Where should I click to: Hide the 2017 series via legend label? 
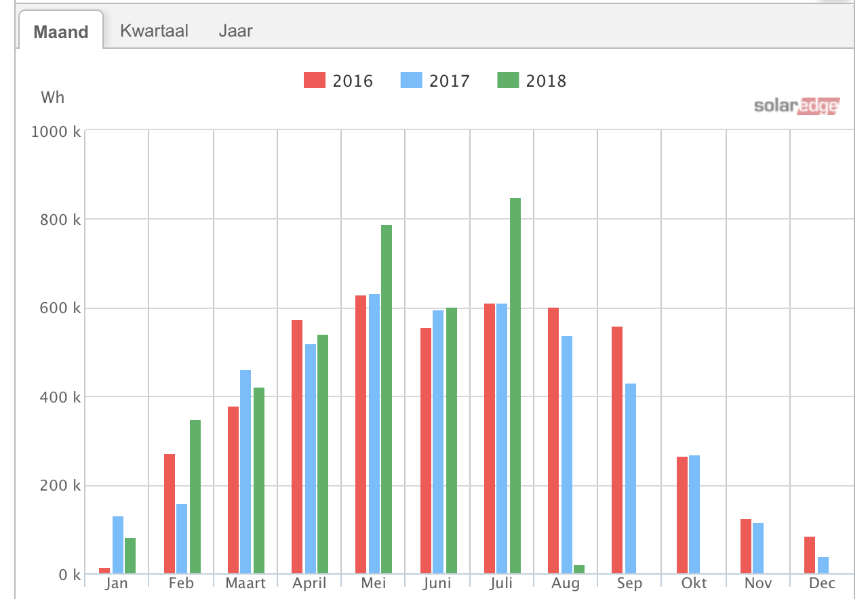tap(449, 81)
